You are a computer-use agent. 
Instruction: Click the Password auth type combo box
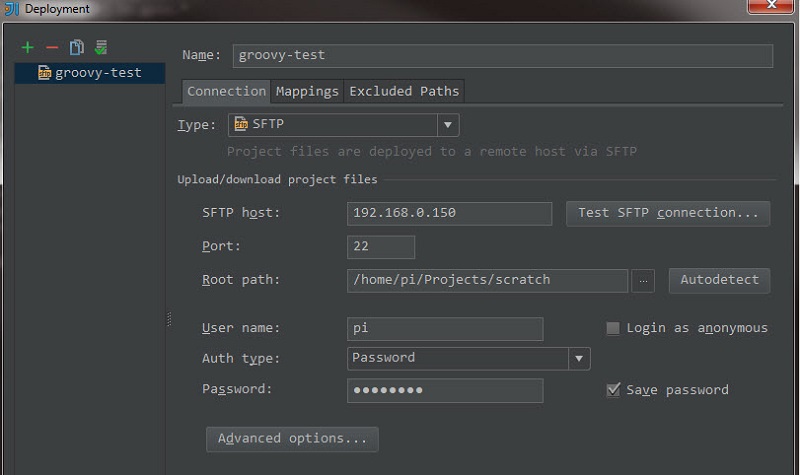tap(468, 359)
